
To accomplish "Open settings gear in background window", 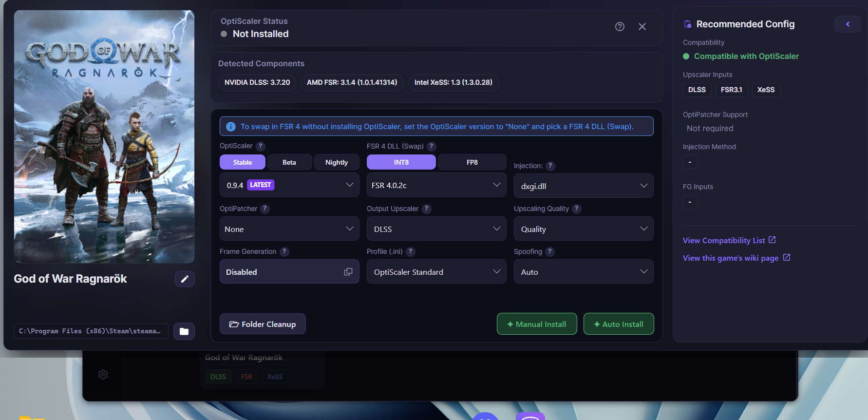I will point(103,375).
